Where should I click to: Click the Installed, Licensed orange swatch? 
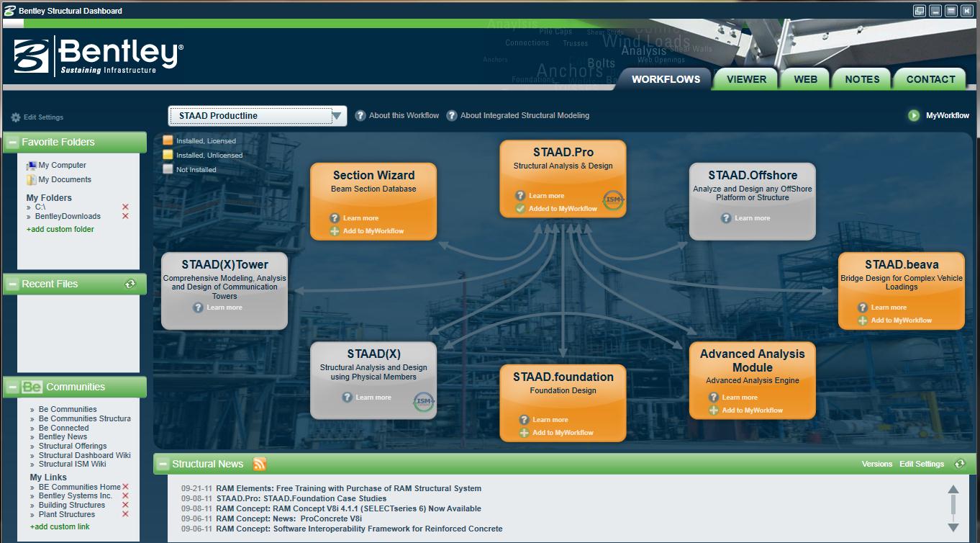[x=168, y=140]
